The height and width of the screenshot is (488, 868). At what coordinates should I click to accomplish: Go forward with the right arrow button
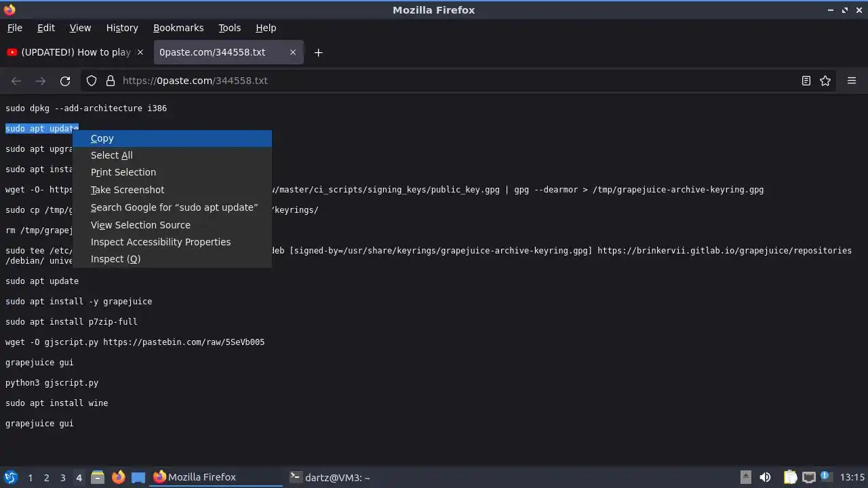[41, 81]
